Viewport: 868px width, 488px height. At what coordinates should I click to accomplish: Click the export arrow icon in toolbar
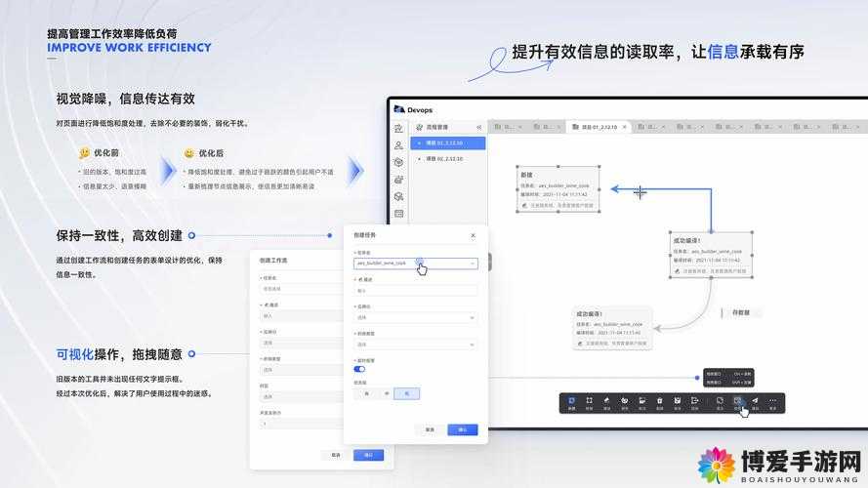pos(695,402)
